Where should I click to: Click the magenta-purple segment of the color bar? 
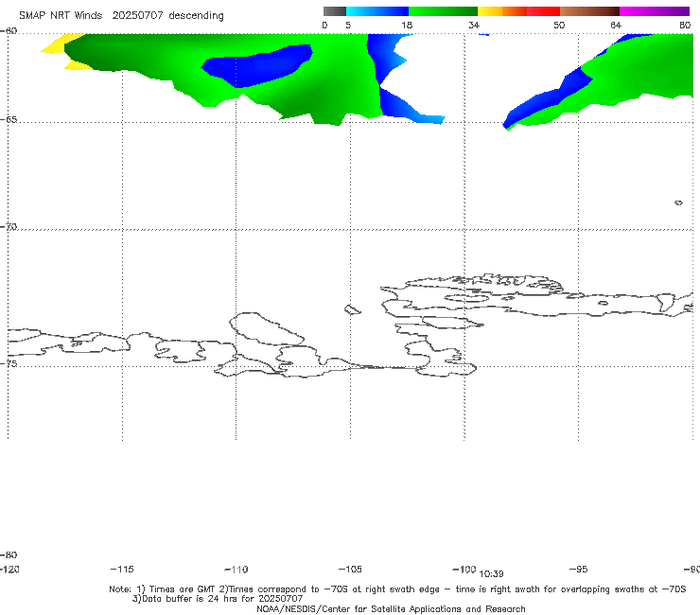pos(655,11)
